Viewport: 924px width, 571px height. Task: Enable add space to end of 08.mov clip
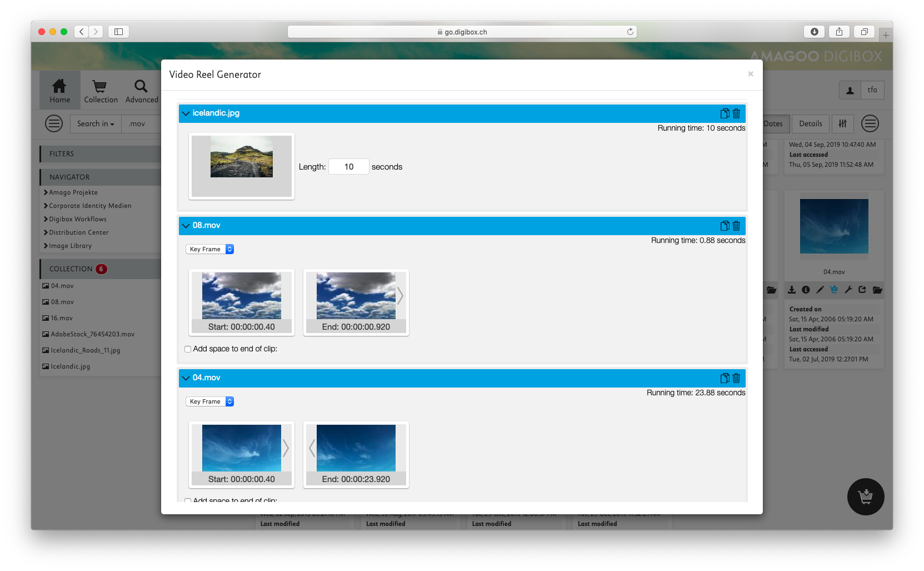point(188,349)
